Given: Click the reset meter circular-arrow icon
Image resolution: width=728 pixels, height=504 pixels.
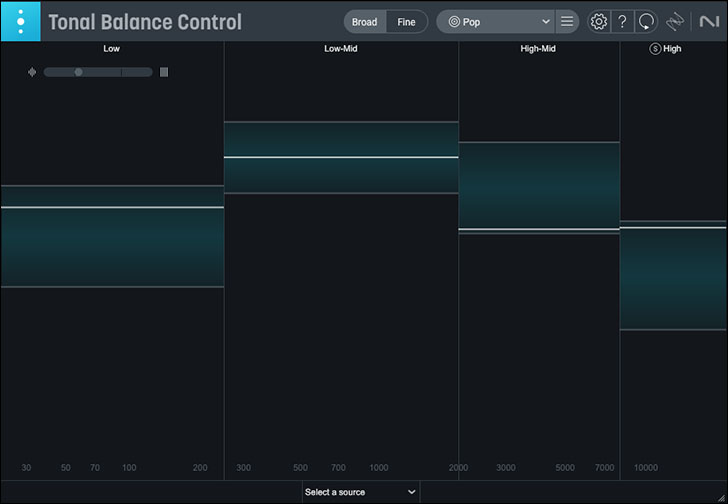Looking at the screenshot, I should point(646,22).
